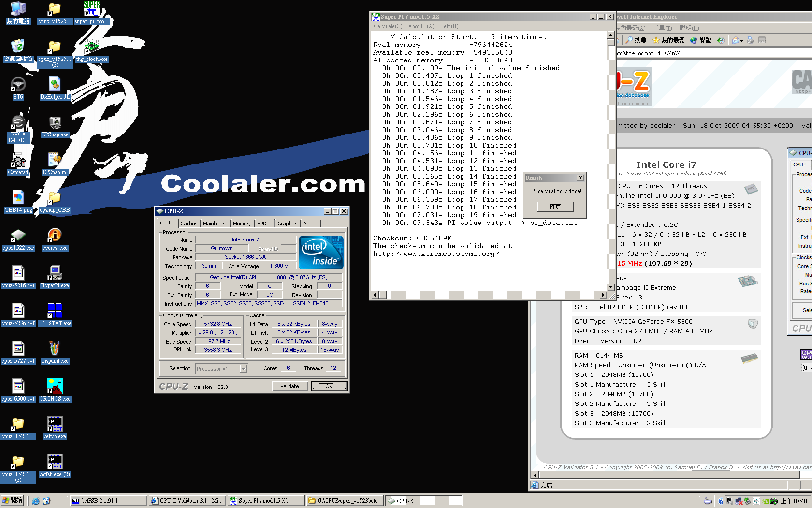This screenshot has height=508, width=812.
Task: Click Super PI vertical scrollbar up arrow
Action: (x=610, y=35)
